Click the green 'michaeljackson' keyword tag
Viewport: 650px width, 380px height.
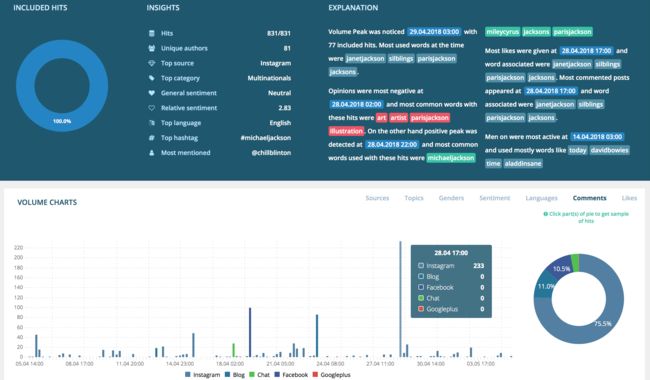click(451, 158)
